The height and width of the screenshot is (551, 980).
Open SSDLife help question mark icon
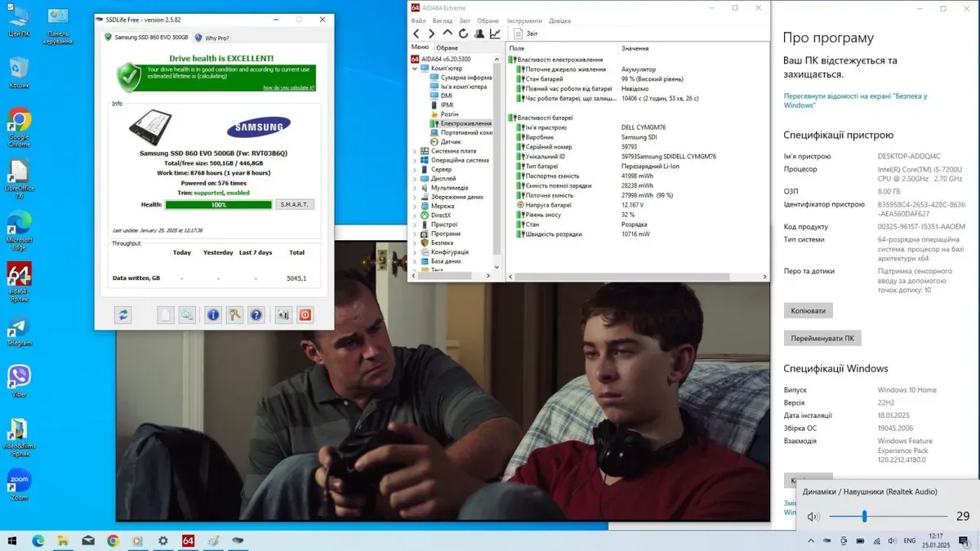click(256, 315)
